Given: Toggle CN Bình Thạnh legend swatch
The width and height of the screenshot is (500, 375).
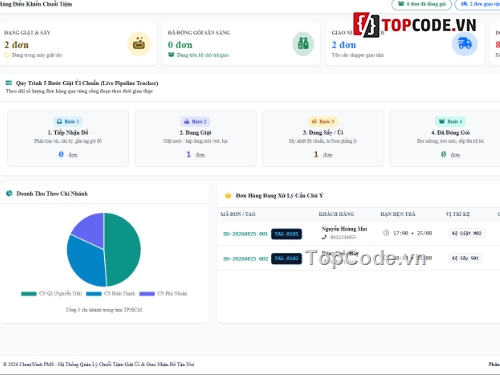Looking at the screenshot, I should pos(94,294).
